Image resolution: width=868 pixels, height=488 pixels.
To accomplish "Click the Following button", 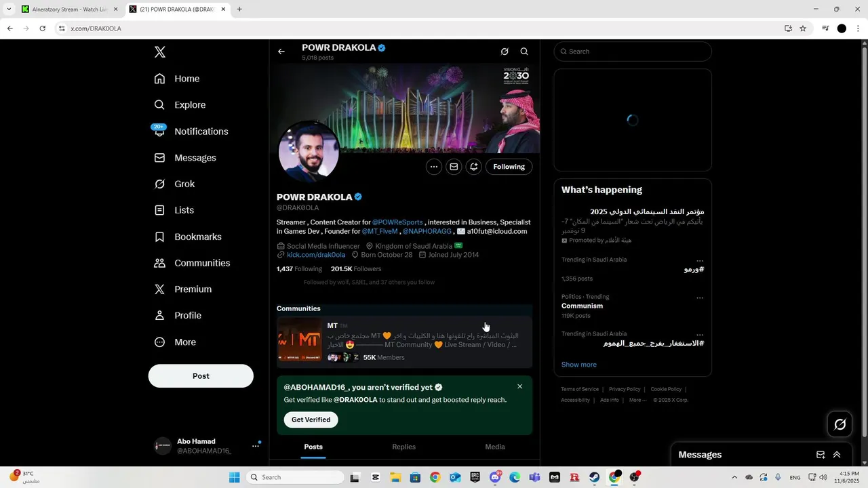I will click(x=509, y=167).
